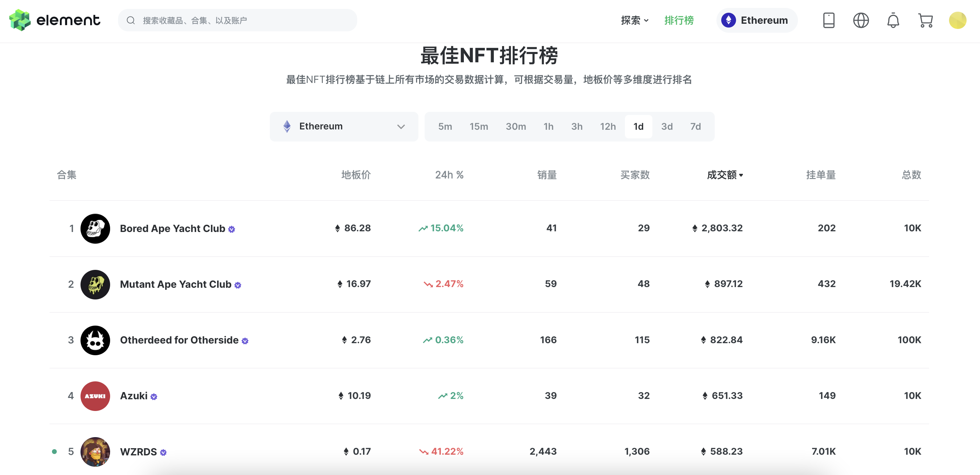Open WZRDS collection name
This screenshot has width=980, height=475.
[138, 452]
